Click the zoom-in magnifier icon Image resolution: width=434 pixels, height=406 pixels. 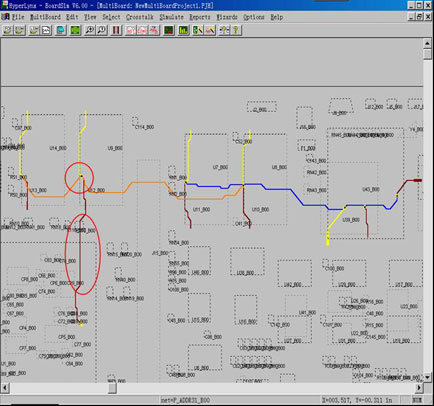pyautogui.click(x=89, y=30)
